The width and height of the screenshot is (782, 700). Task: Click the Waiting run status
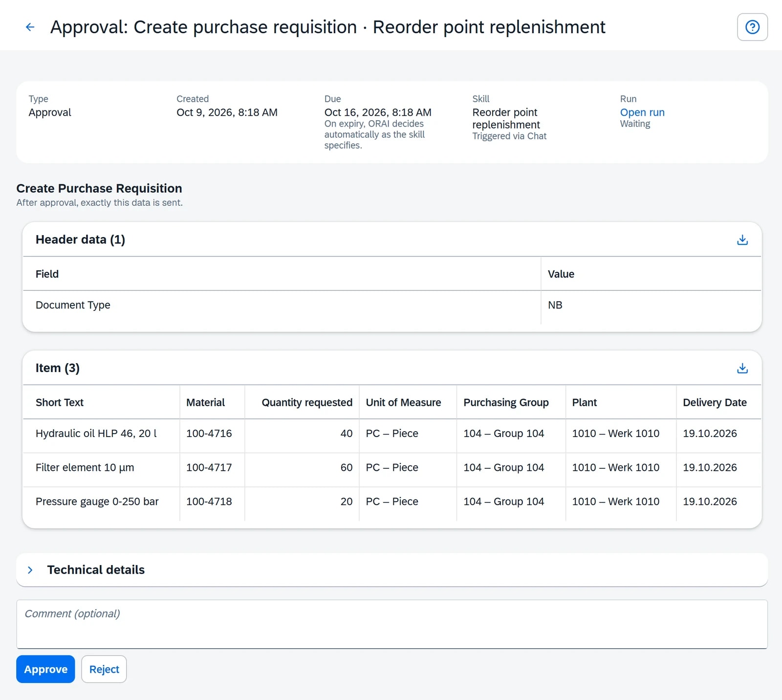point(635,124)
